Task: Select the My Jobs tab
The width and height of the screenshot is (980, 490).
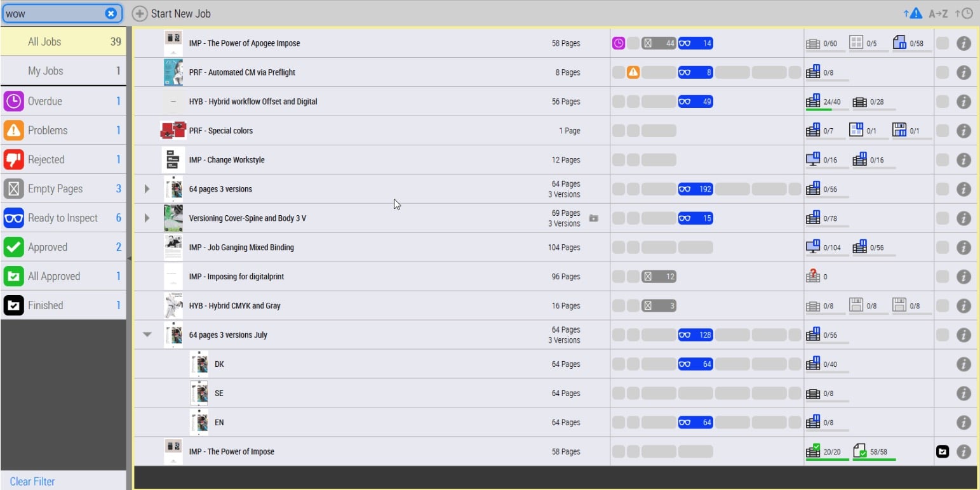Action: [x=63, y=71]
